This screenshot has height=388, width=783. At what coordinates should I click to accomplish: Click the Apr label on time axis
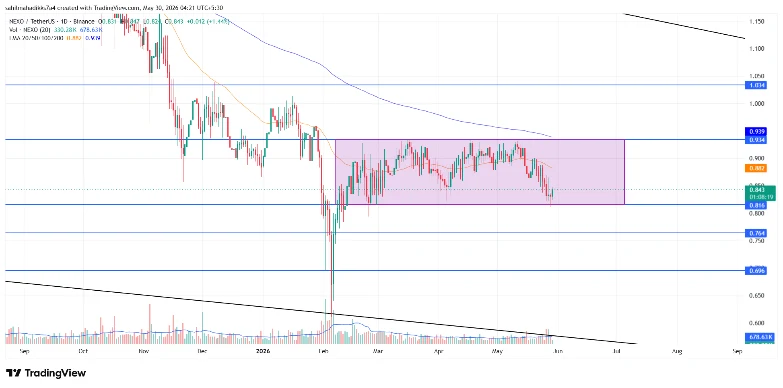(x=438, y=352)
